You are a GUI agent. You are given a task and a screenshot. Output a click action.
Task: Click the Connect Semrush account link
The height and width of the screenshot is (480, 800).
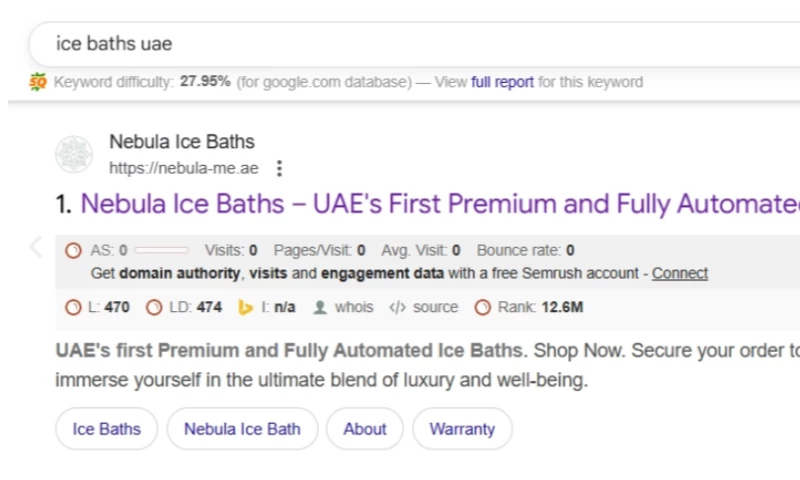tap(680, 273)
